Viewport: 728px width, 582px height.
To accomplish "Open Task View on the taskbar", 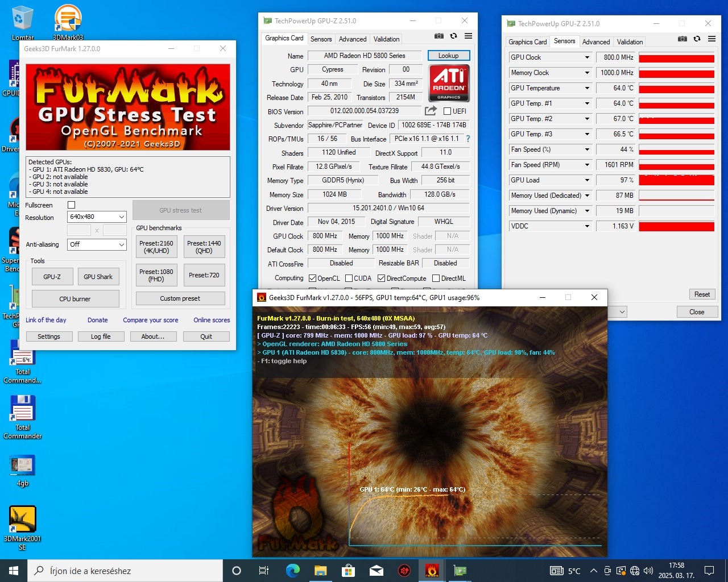I will (x=264, y=571).
